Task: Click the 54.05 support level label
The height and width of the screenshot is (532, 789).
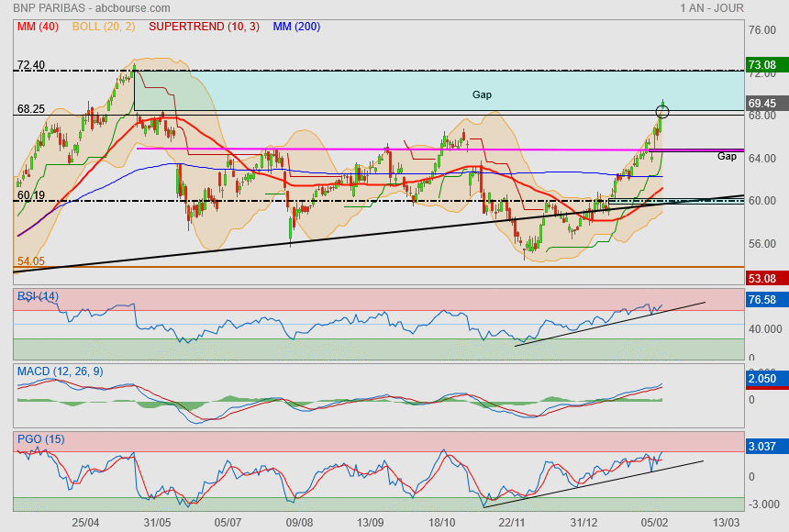Action: coord(30,260)
